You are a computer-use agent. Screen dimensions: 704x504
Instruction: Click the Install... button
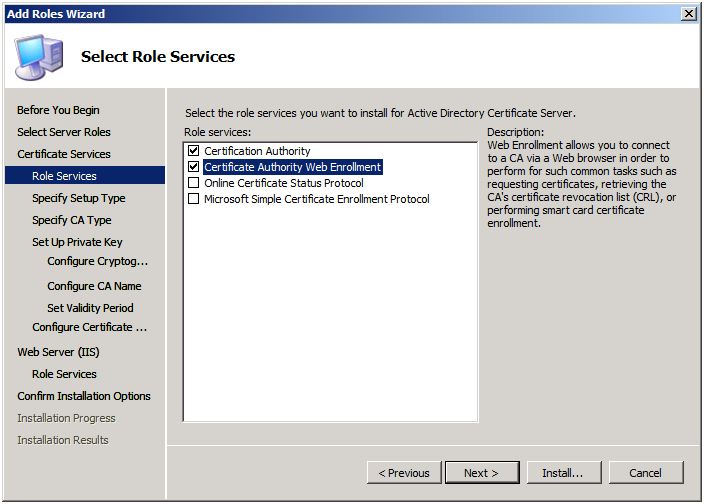click(563, 473)
